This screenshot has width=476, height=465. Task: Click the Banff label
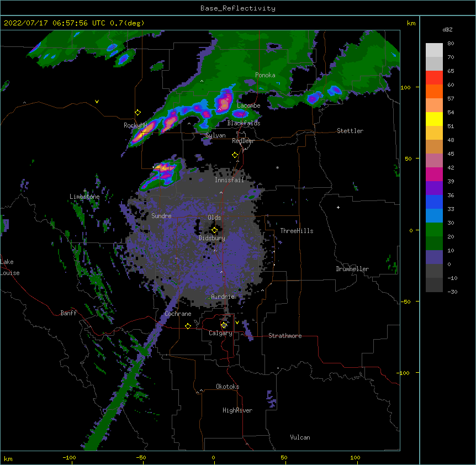point(68,313)
